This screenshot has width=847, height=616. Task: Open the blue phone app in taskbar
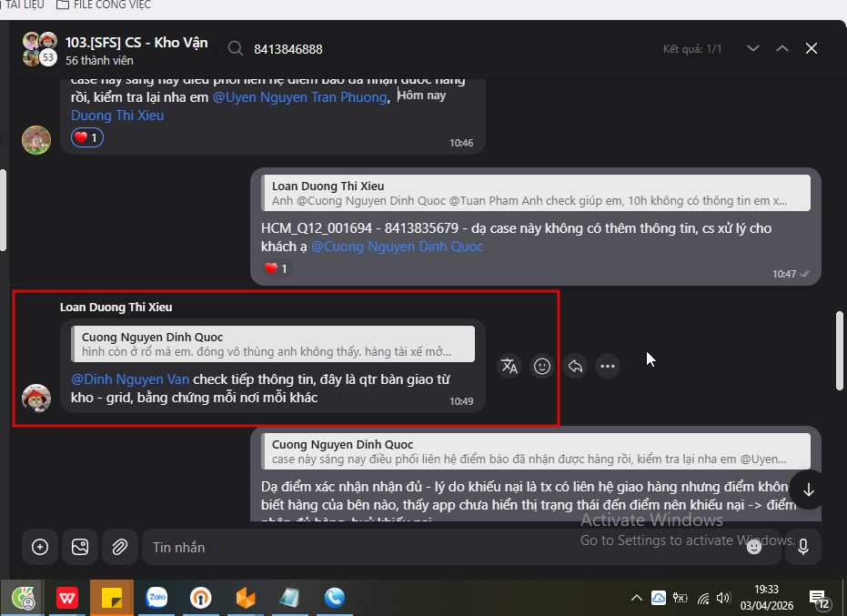(335, 598)
